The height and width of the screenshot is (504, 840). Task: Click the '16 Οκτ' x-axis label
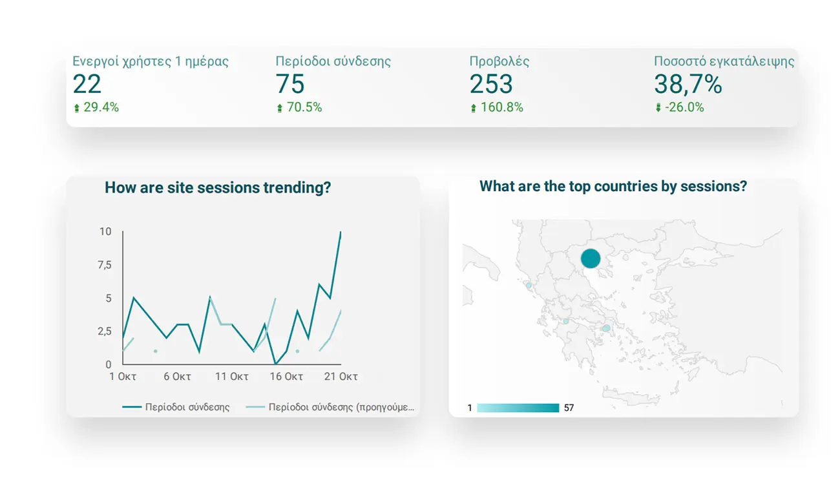pos(286,377)
